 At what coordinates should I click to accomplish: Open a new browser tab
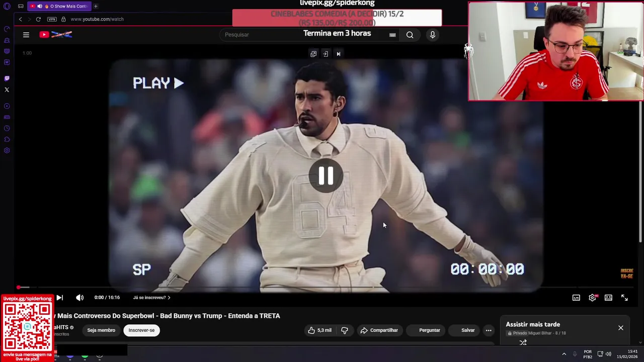point(96,6)
